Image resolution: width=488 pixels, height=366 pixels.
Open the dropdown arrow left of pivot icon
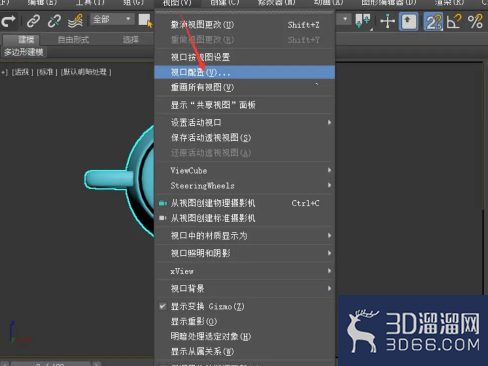click(345, 19)
